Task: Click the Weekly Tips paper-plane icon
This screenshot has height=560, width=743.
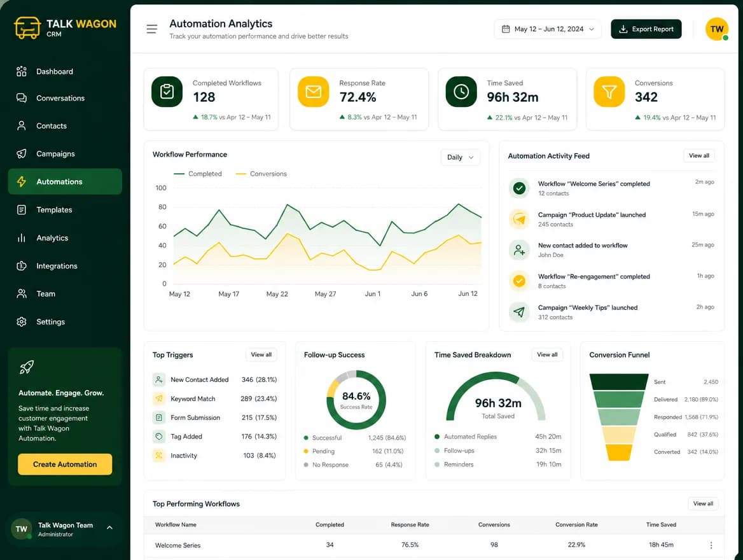Action: [x=519, y=312]
